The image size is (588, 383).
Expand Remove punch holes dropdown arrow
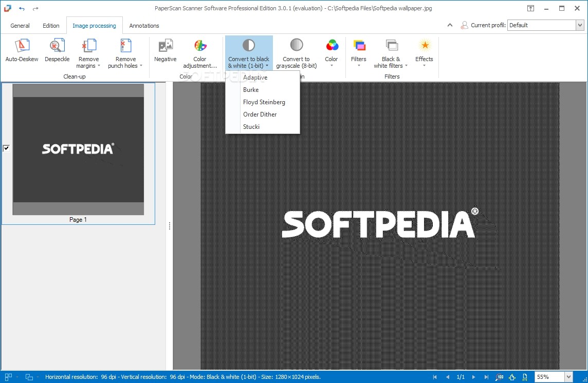pyautogui.click(x=141, y=66)
